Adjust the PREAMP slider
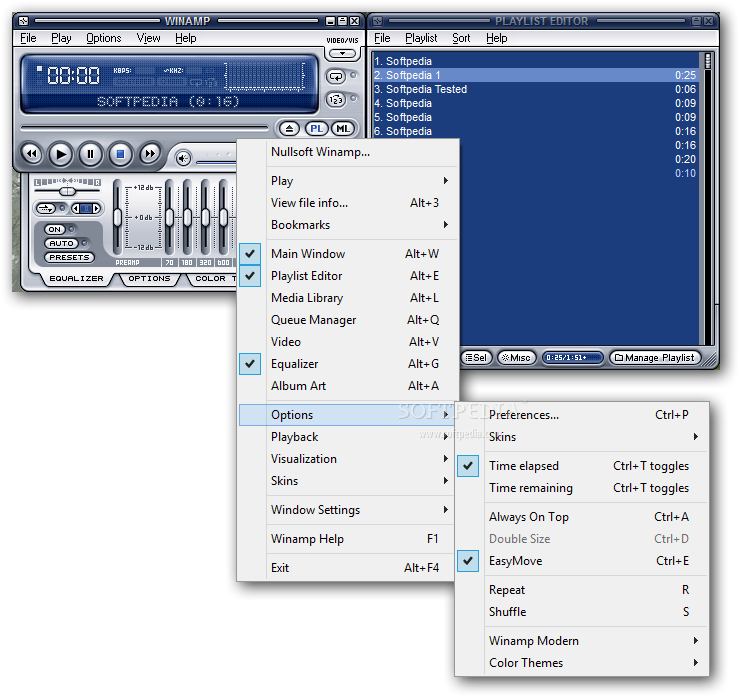The image size is (740, 697). 118,218
